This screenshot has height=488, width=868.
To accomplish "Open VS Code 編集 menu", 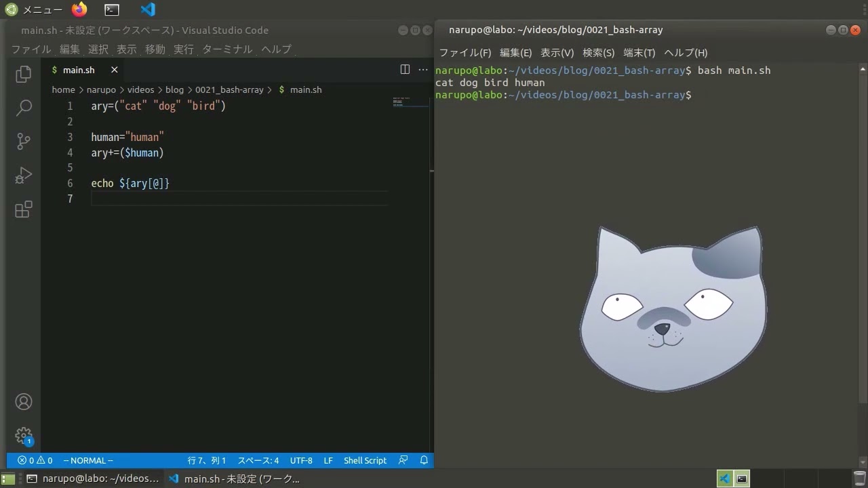I will click(x=70, y=49).
